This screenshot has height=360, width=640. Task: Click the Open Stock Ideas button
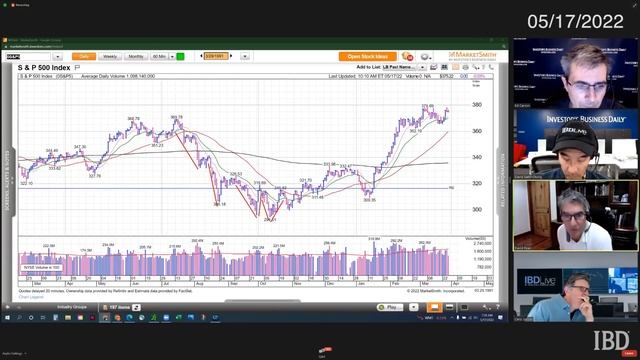point(367,56)
